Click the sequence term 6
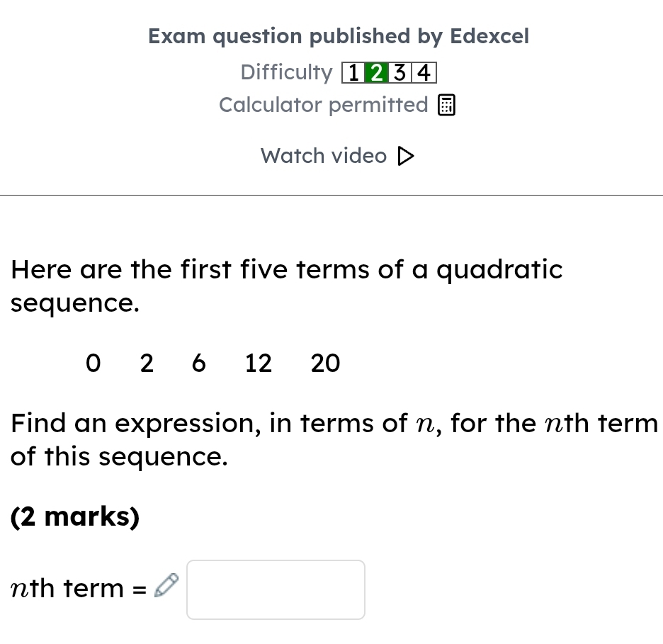Image resolution: width=663 pixels, height=644 pixels. (199, 363)
